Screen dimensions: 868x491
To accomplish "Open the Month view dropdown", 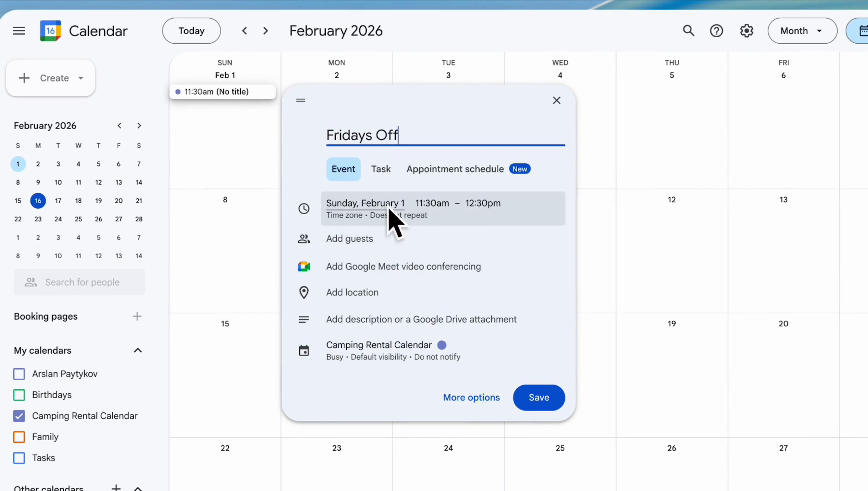I will (x=802, y=31).
